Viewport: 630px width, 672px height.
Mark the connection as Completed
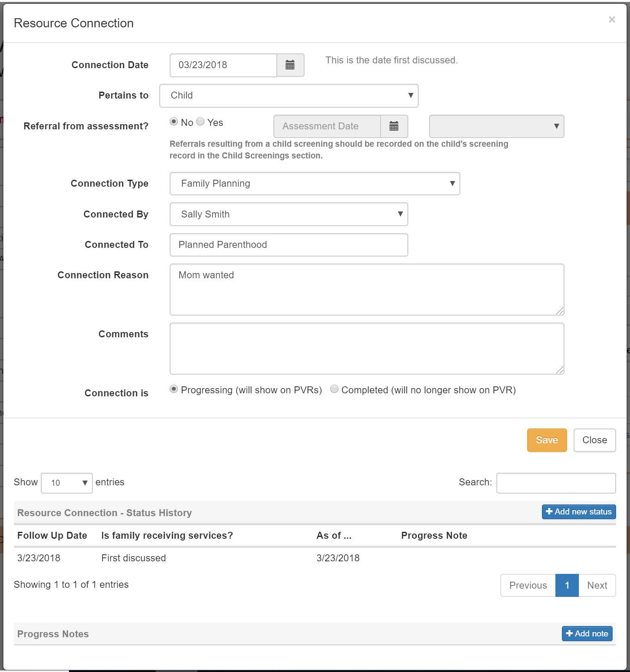click(335, 389)
